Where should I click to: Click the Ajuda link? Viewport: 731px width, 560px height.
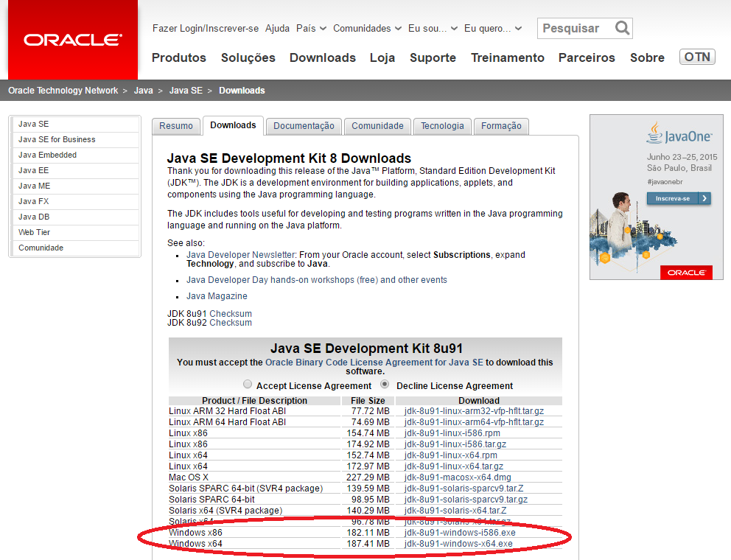click(277, 29)
